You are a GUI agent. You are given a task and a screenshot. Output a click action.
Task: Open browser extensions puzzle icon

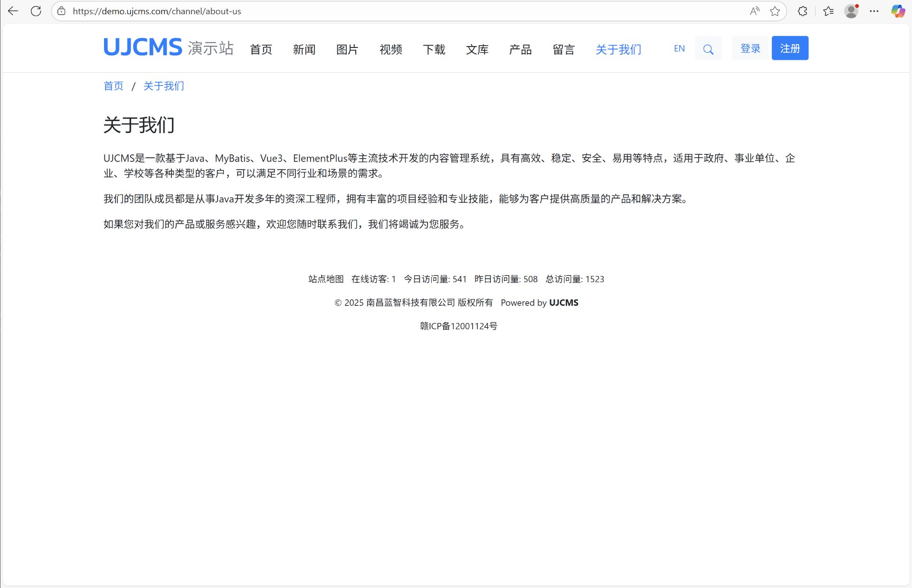tap(802, 11)
